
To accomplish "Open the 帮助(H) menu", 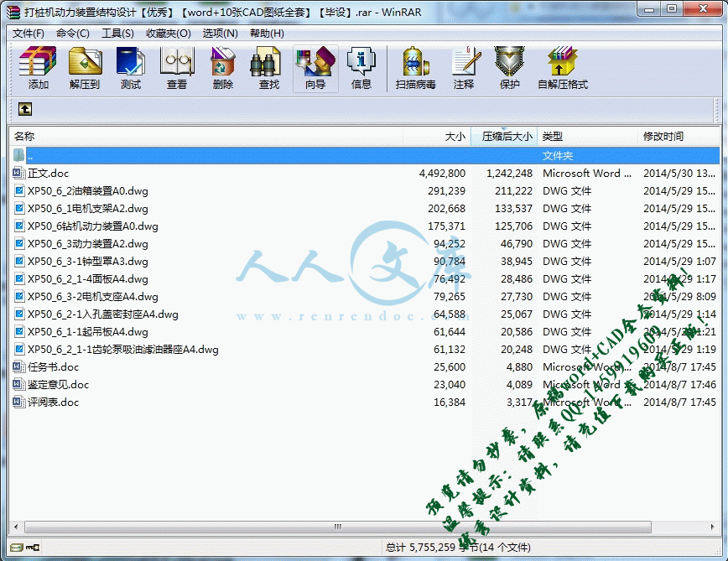I will pyautogui.click(x=267, y=34).
